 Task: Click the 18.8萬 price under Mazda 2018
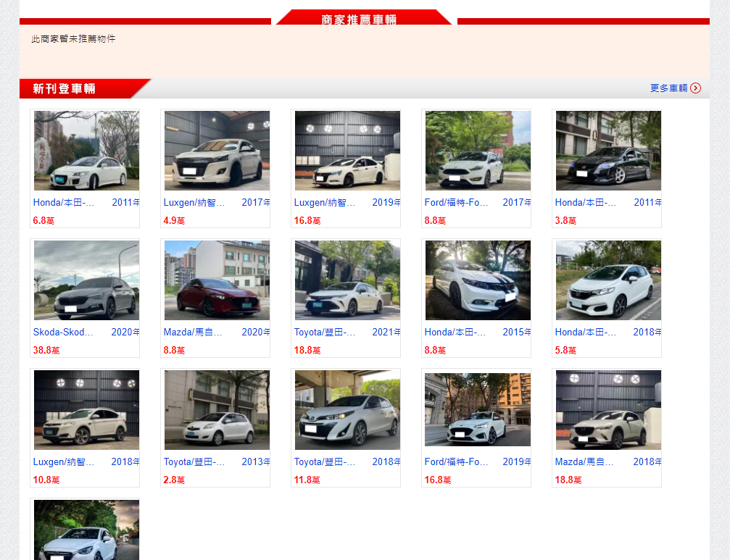click(568, 480)
